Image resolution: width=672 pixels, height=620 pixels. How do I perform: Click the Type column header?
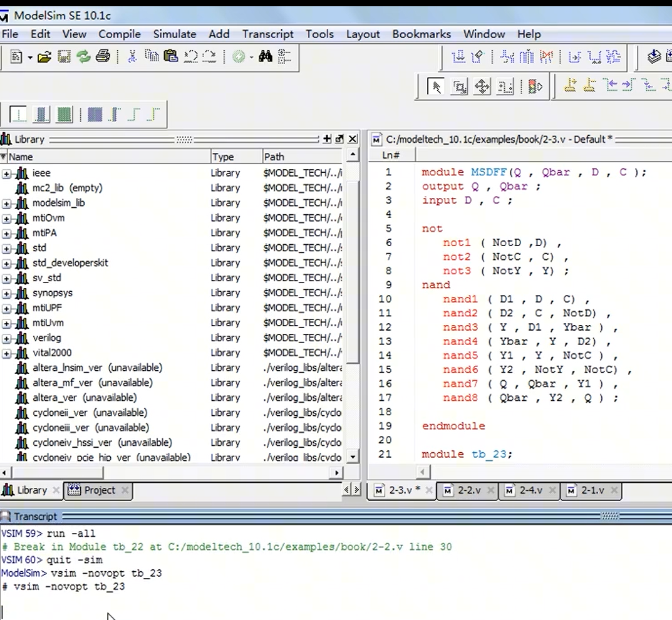pos(236,157)
